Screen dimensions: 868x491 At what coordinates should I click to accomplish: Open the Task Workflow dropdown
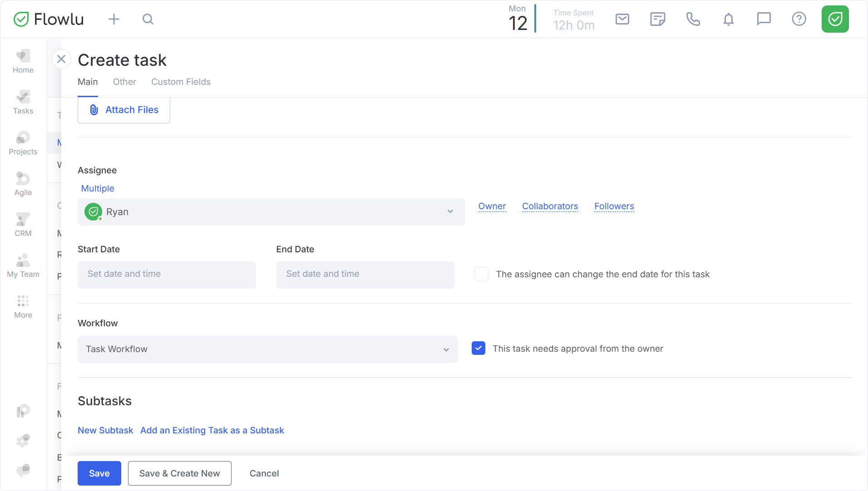tap(267, 349)
